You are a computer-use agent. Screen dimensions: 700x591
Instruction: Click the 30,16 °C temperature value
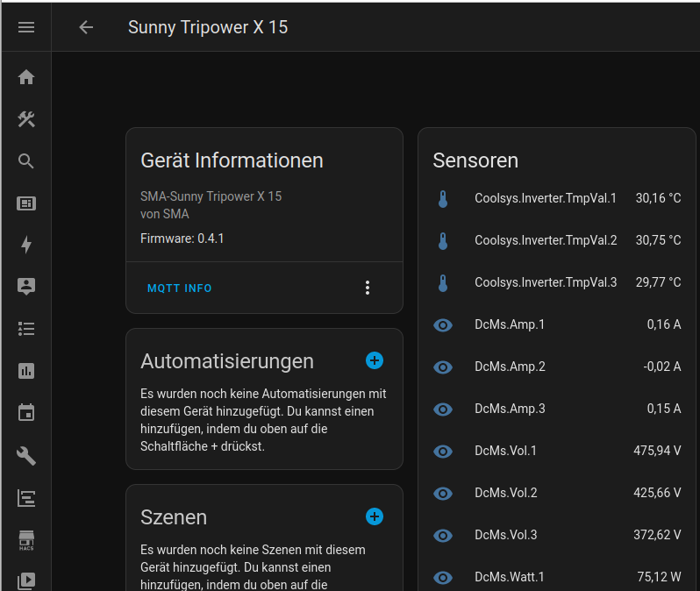coord(658,198)
